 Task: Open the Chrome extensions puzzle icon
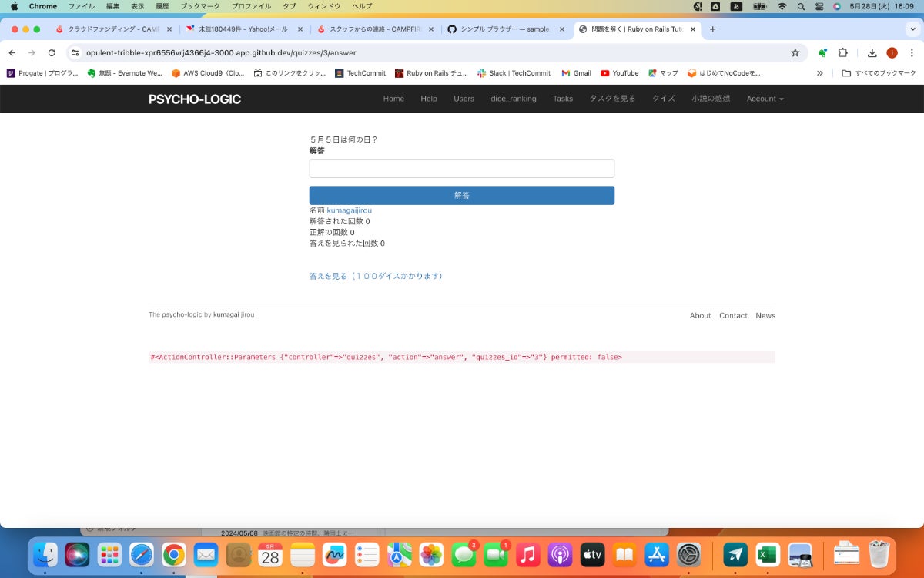pyautogui.click(x=842, y=52)
